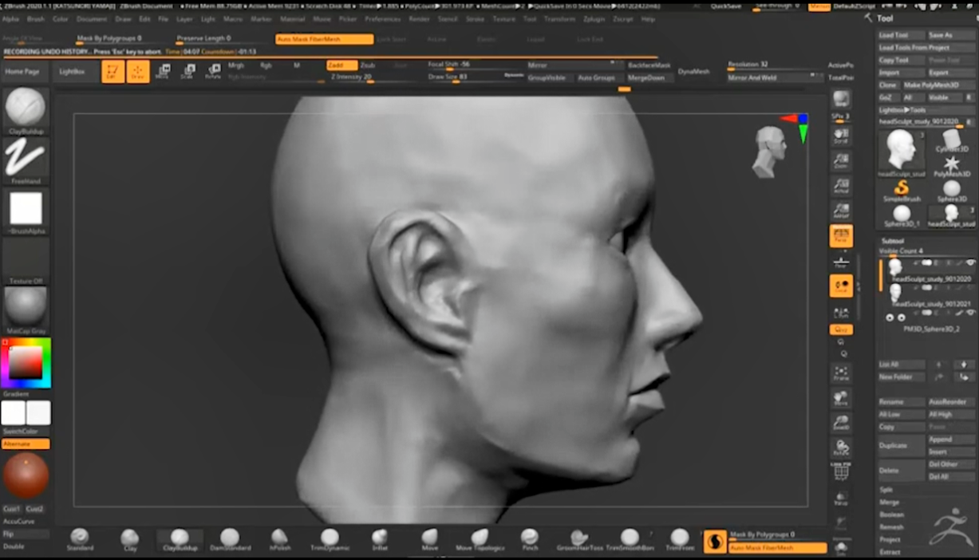Toggle the Mrgb channel button

point(236,65)
